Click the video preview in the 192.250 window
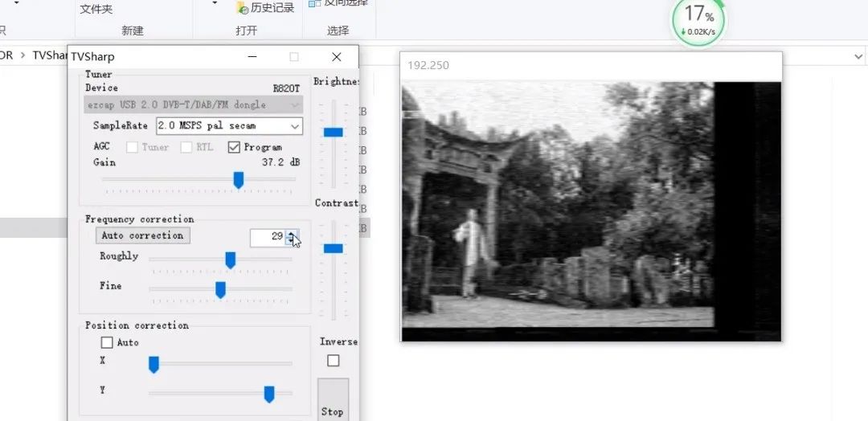Viewport: 868px width, 421px height. (591, 211)
